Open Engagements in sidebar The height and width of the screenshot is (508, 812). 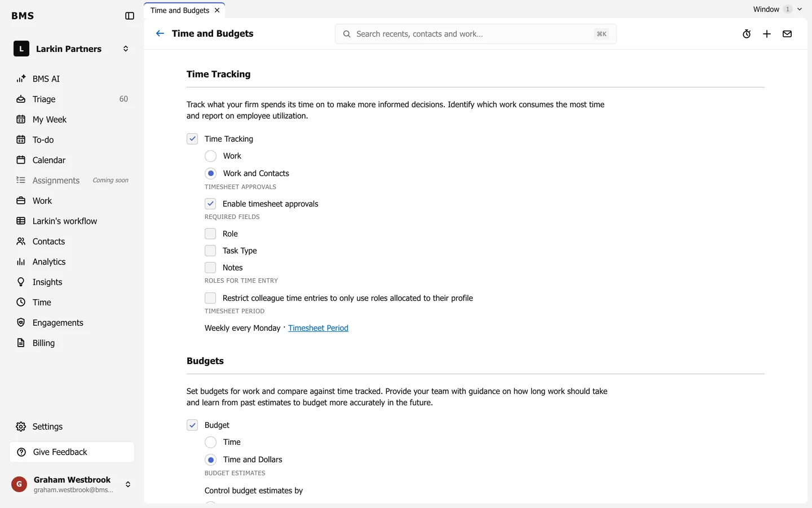pos(72,322)
